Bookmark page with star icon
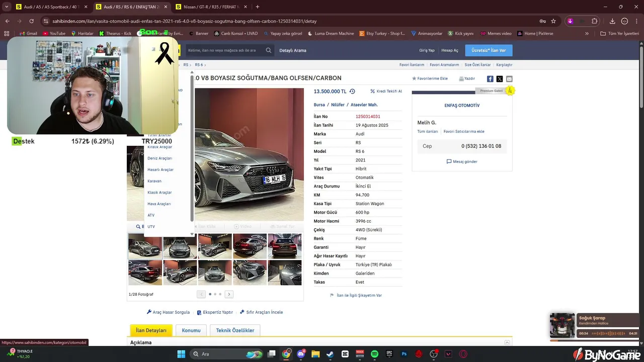644x362 pixels. [x=553, y=21]
